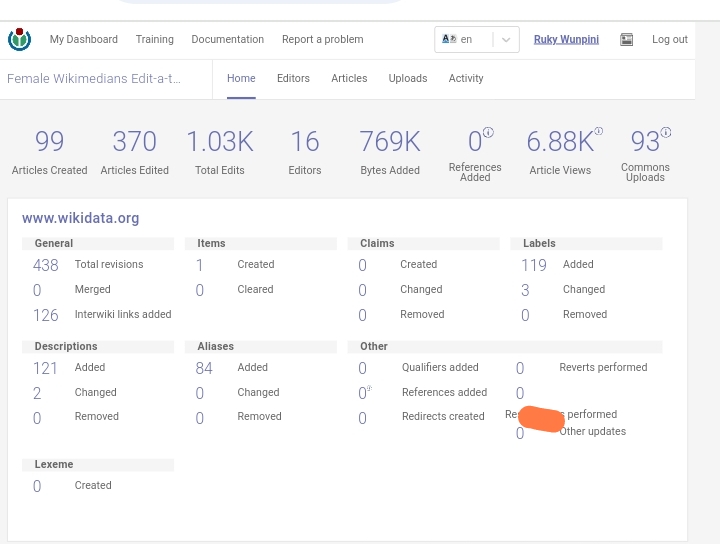Click the References added label in Other
Screen dimensions: 720x544
pyautogui.click(x=444, y=393)
